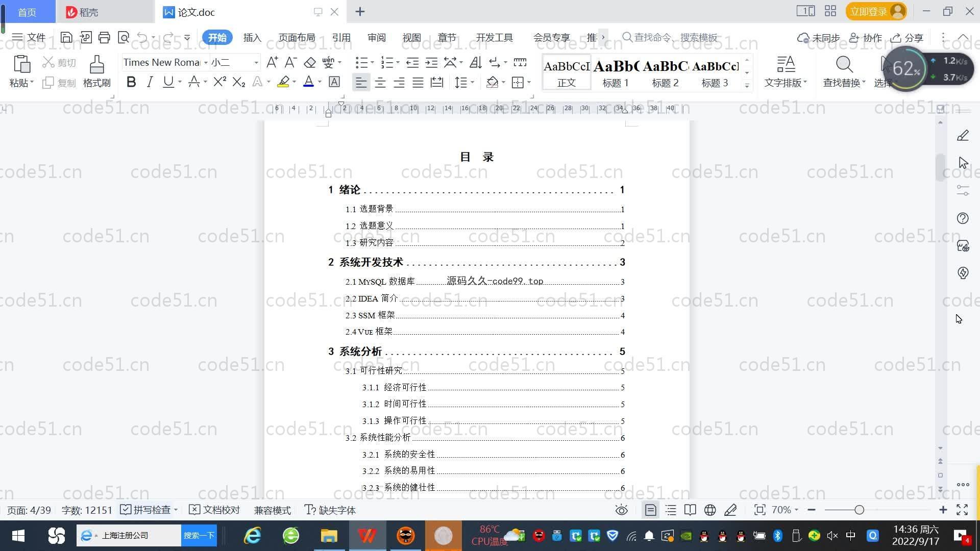Toggle align right
This screenshot has height=551, width=980.
[x=399, y=82]
